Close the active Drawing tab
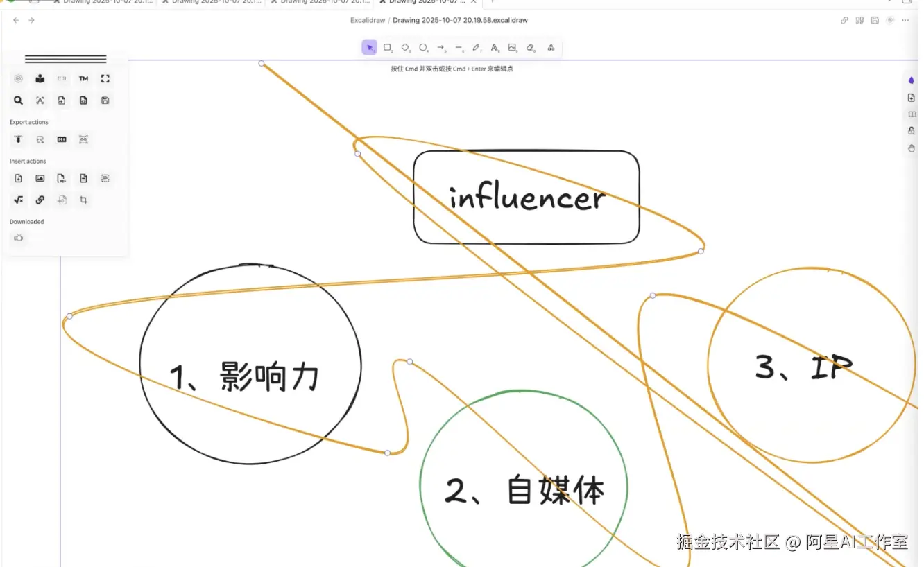The image size is (924, 567). tap(473, 2)
